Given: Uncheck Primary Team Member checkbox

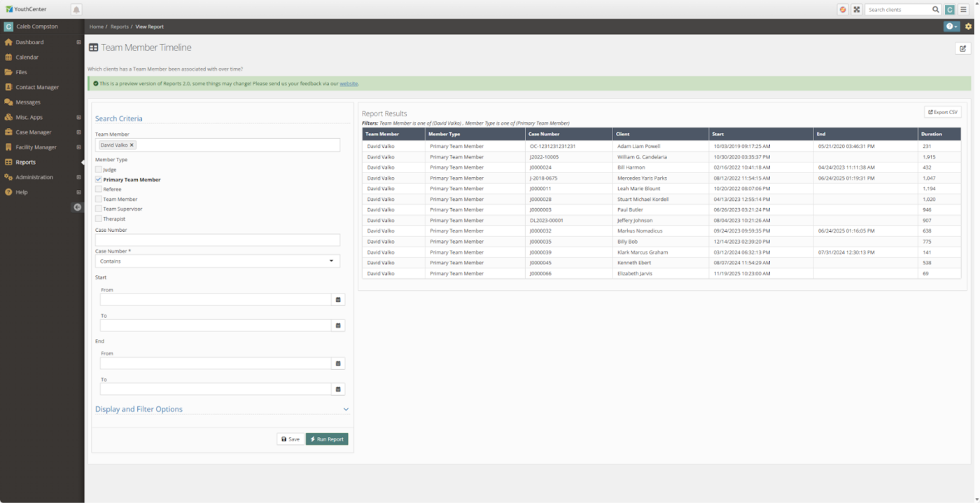Looking at the screenshot, I should [x=99, y=179].
